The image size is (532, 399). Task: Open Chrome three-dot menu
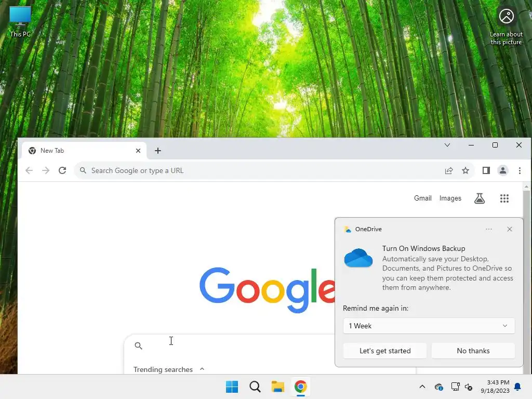(x=520, y=170)
